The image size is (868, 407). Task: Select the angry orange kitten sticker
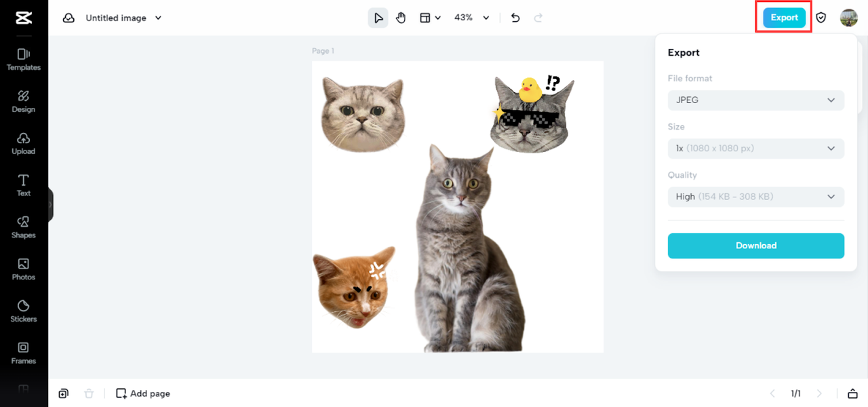pos(354,288)
